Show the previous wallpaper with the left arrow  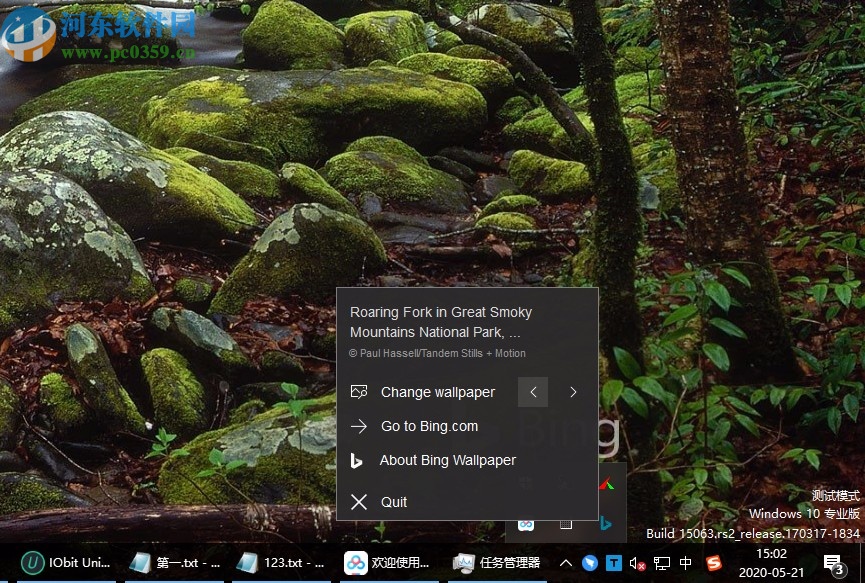pyautogui.click(x=533, y=392)
